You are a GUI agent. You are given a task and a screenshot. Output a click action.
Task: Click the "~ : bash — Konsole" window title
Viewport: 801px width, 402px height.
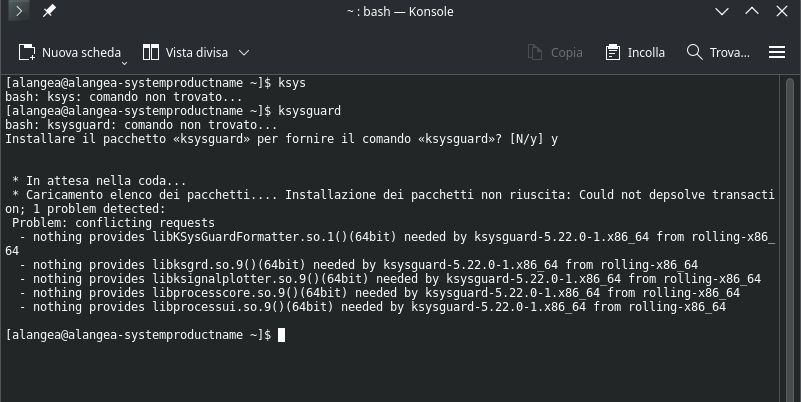click(x=400, y=11)
